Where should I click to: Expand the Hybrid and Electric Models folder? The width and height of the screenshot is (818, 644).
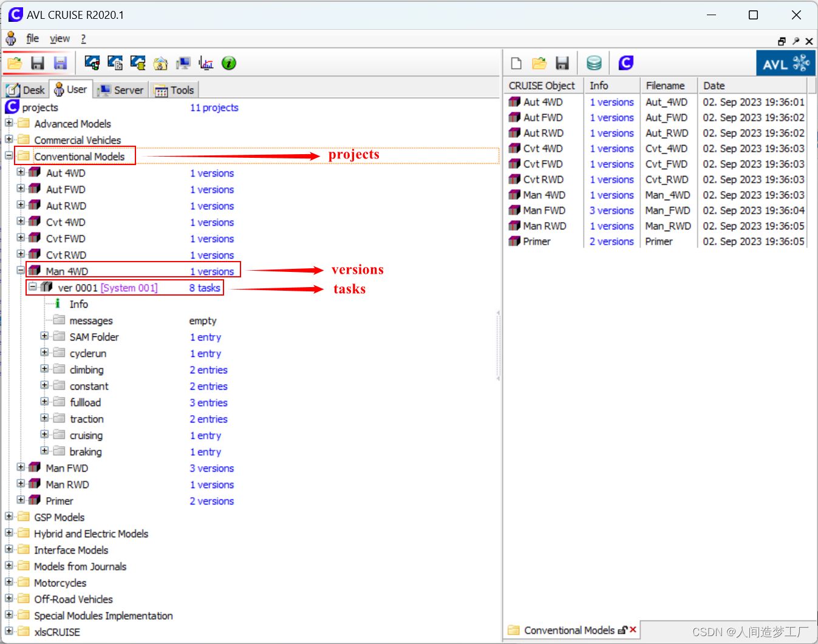point(9,533)
